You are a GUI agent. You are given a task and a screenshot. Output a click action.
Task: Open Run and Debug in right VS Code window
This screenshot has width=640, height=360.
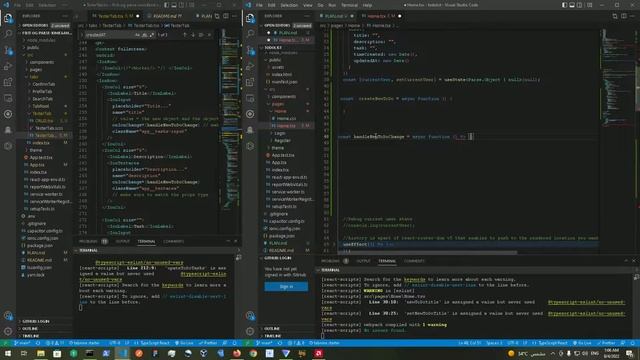250,66
